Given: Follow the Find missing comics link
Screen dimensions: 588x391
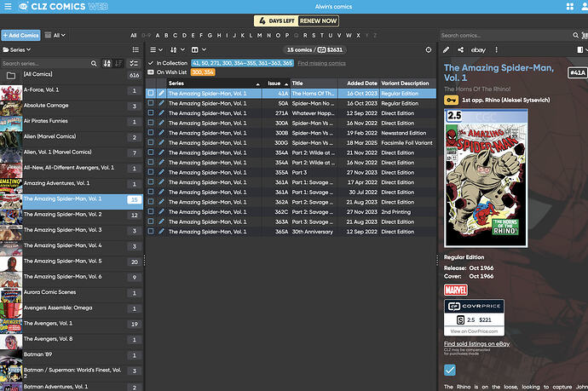Looking at the screenshot, I should [x=321, y=63].
